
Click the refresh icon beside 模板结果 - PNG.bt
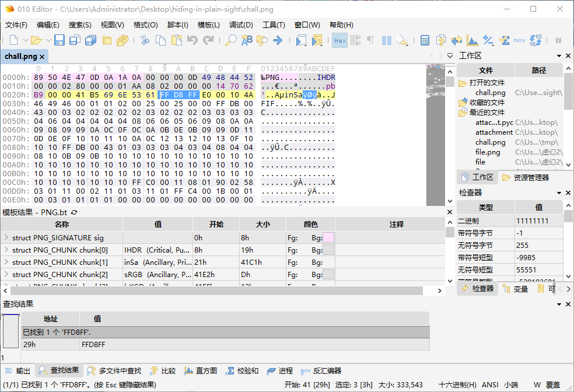(74, 212)
